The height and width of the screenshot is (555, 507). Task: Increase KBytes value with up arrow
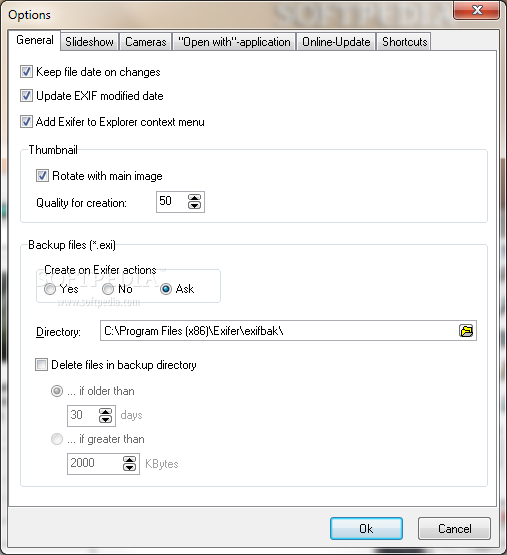click(x=130, y=460)
